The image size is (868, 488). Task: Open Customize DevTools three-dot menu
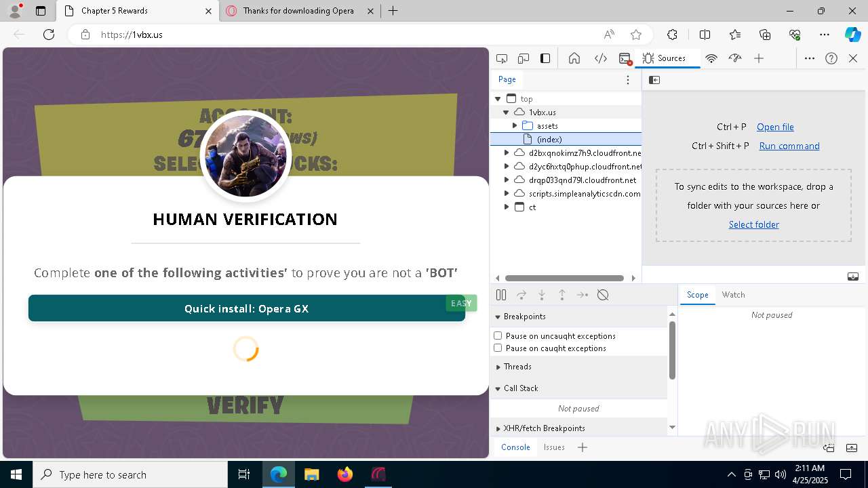[x=810, y=58]
